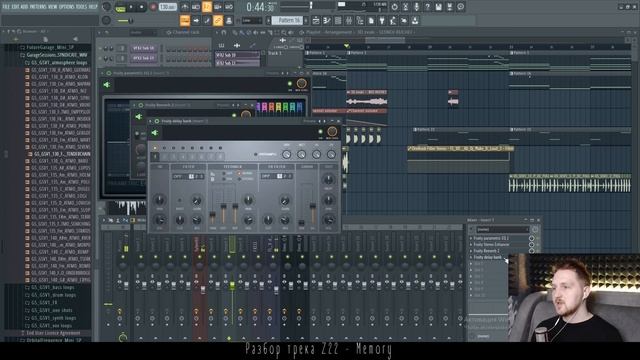Toggle loop recording icon
This screenshot has width=640, height=360.
point(229,7)
